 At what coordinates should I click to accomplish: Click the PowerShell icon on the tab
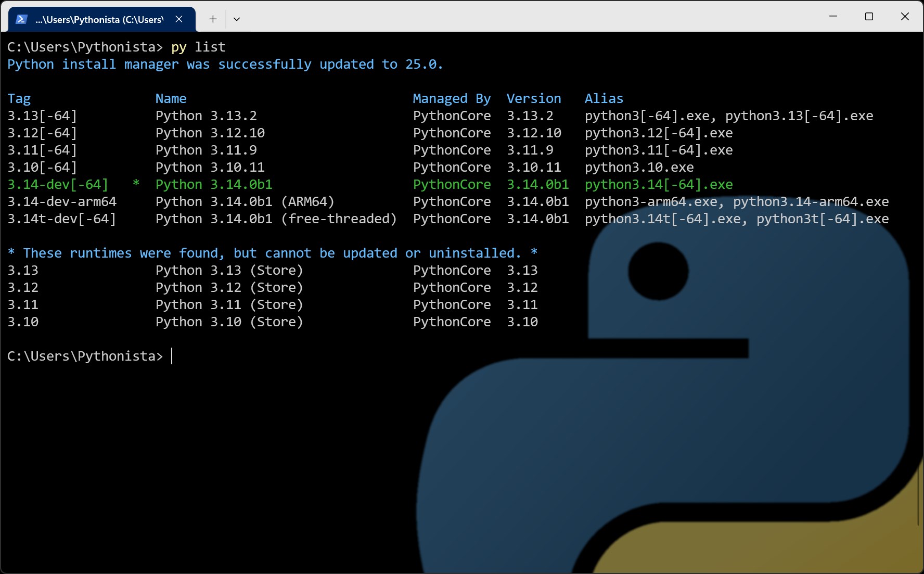click(x=20, y=19)
